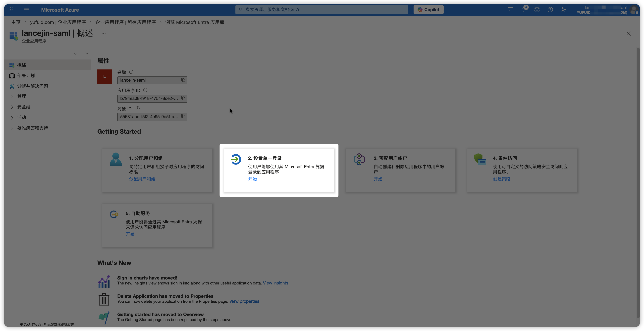The width and height of the screenshot is (644, 331).
Task: Select 部署计划 in the sidebar
Action: click(26, 75)
